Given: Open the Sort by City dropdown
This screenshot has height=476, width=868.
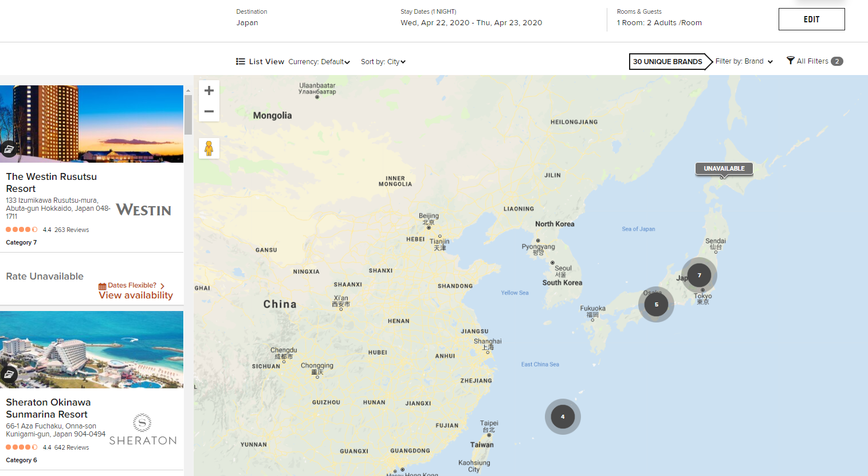Looking at the screenshot, I should click(383, 62).
